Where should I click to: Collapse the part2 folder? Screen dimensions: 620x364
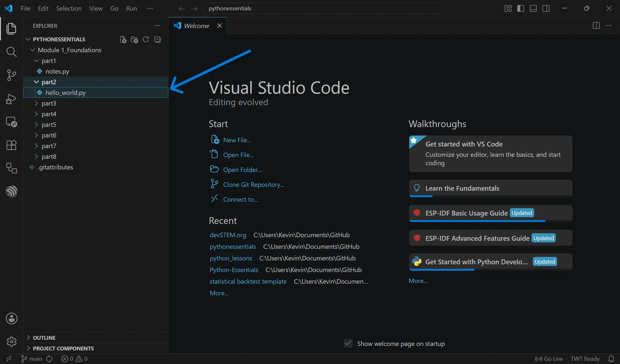click(96, 82)
